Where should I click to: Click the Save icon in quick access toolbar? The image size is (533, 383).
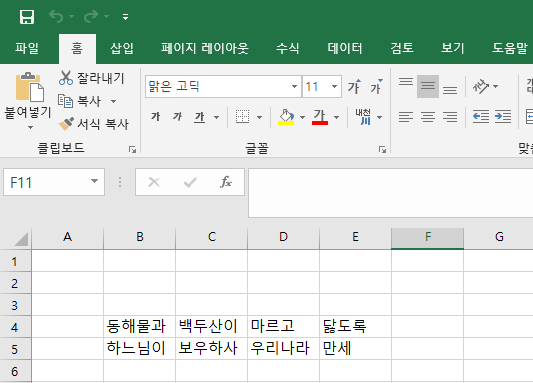tap(27, 16)
